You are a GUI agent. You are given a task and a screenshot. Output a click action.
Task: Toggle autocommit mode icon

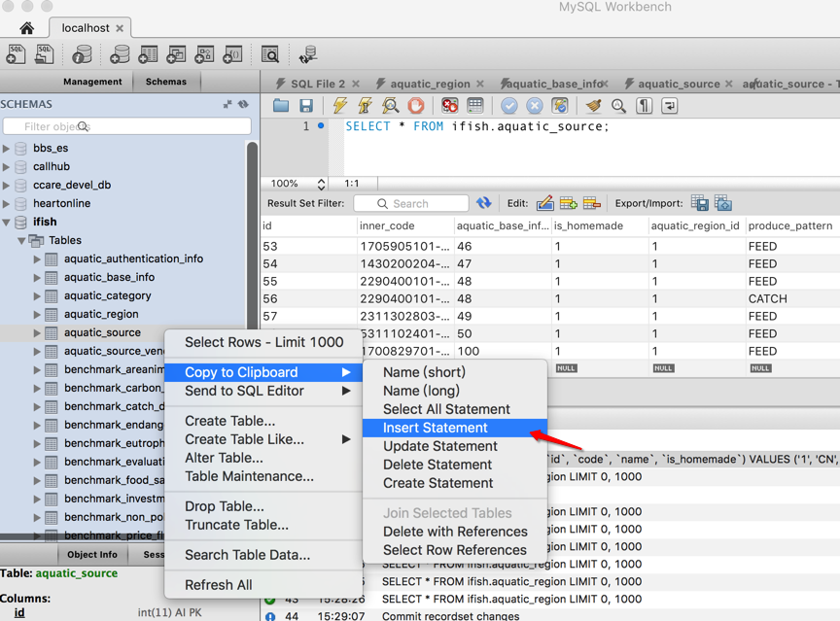pyautogui.click(x=560, y=106)
